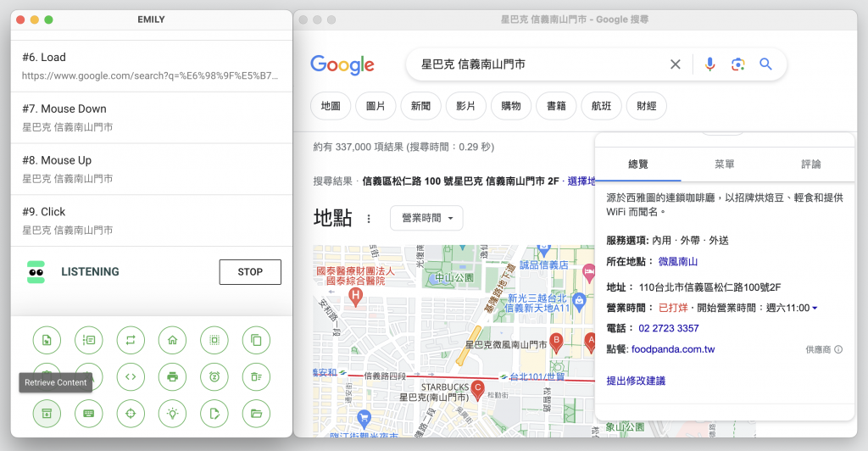Click the import file icon in EMILY grid

(47, 340)
